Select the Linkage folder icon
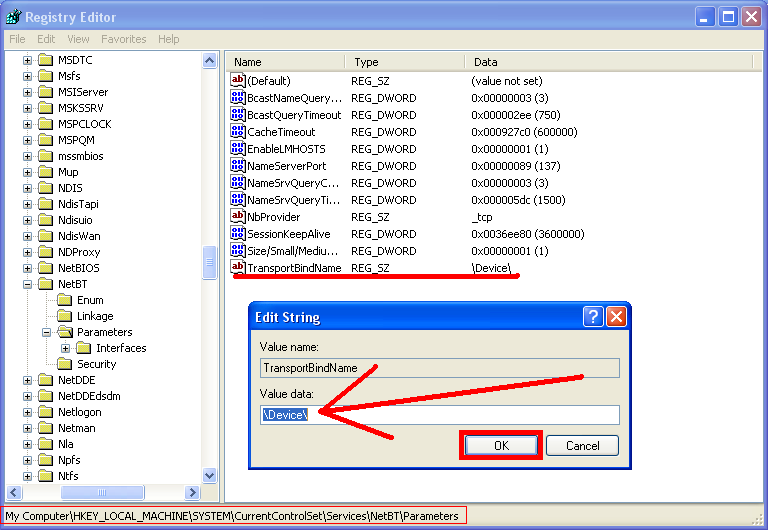768x530 pixels. [65, 316]
